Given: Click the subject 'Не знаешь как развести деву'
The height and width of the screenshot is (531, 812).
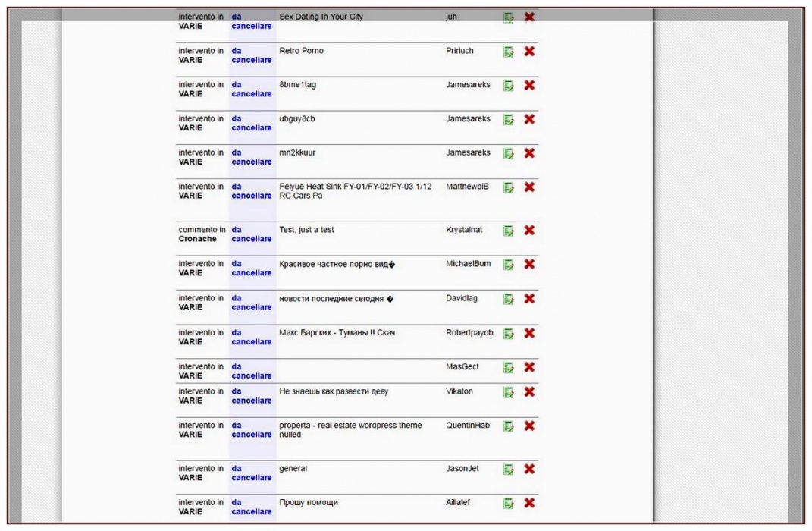Looking at the screenshot, I should pyautogui.click(x=334, y=391).
